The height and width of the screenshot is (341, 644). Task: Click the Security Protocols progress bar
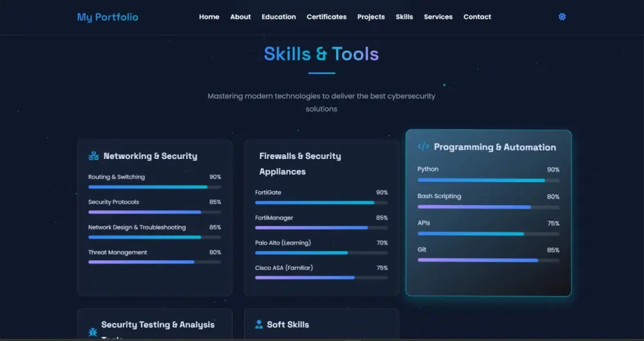(x=155, y=212)
